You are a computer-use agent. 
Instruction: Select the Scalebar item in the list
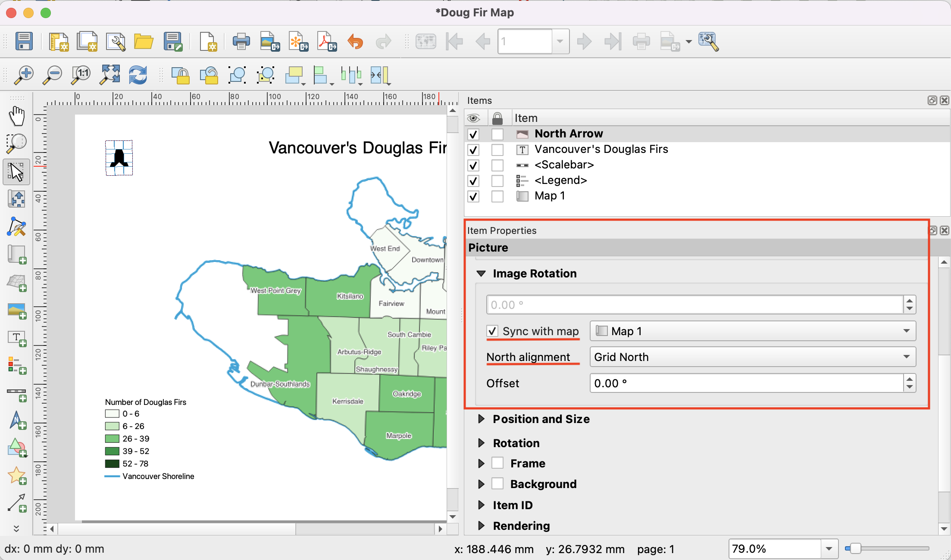coord(564,165)
